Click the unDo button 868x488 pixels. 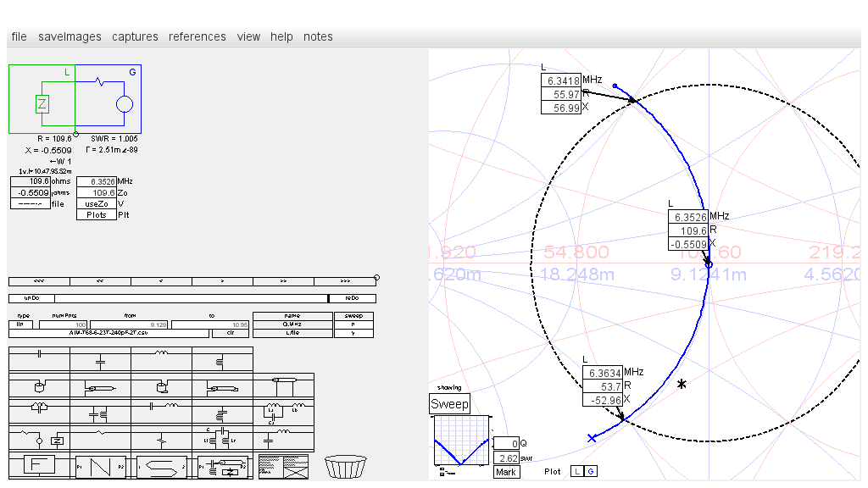(x=31, y=298)
